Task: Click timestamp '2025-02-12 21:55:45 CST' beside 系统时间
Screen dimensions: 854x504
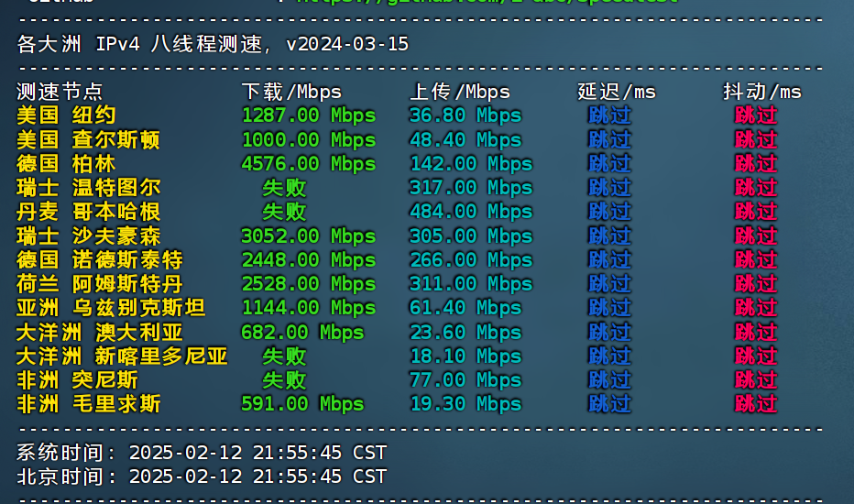Action: [x=257, y=453]
